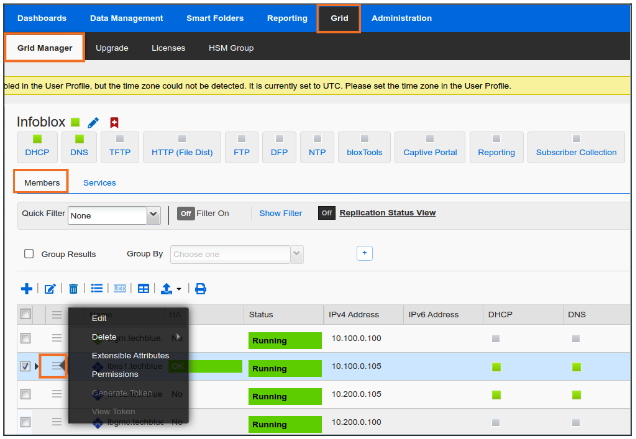Switch to the Services tab
The height and width of the screenshot is (439, 636).
[99, 183]
